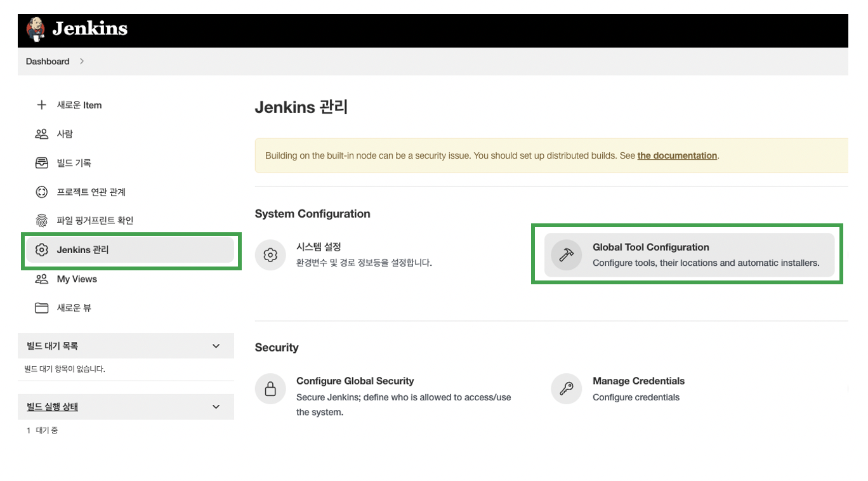Click the fingerprint icon in sidebar
This screenshot has height=481, width=868.
(41, 221)
